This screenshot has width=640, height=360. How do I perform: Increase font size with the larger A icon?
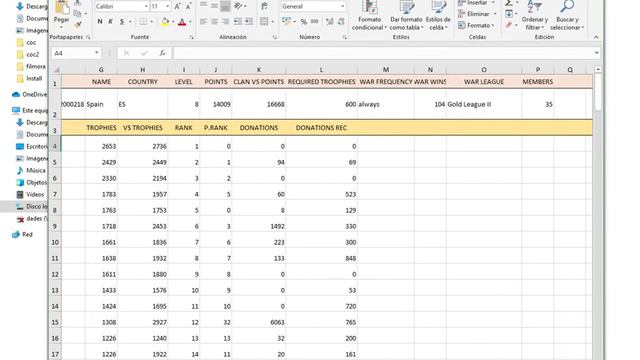(178, 7)
